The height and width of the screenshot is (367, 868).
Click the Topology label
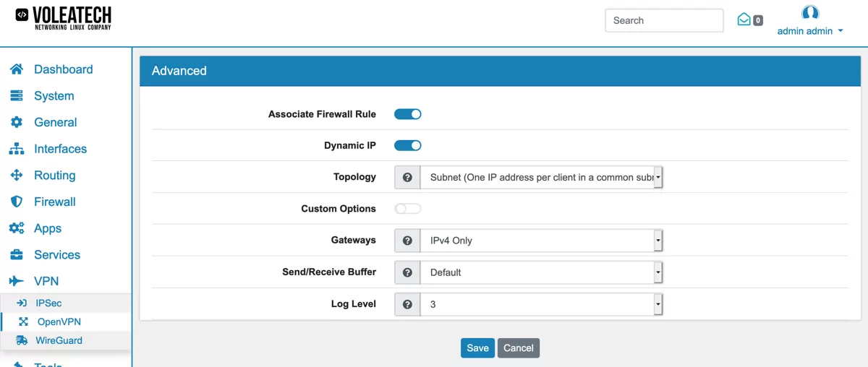[x=354, y=177]
